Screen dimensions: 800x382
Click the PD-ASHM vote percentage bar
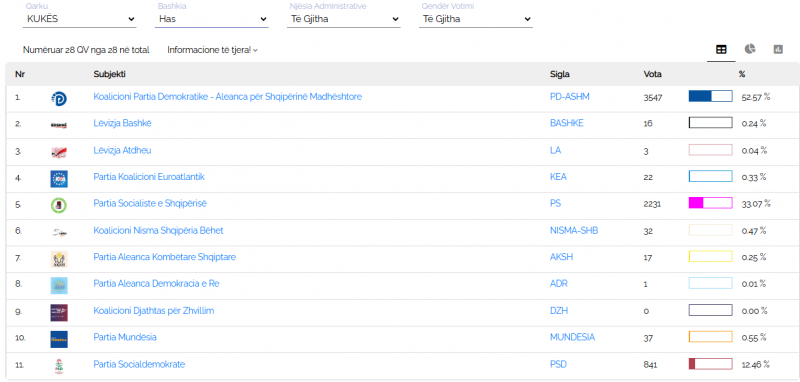710,96
